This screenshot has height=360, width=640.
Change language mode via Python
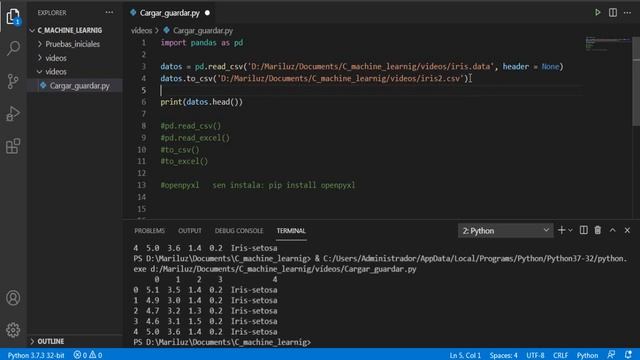click(x=587, y=355)
